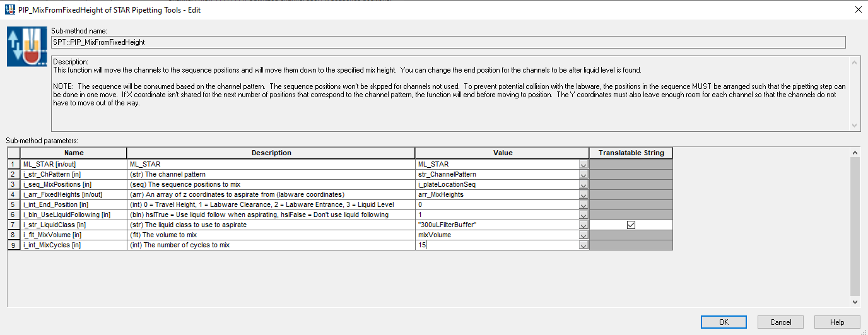Click the title bar application icon
This screenshot has width=868, height=335.
pyautogui.click(x=9, y=9)
